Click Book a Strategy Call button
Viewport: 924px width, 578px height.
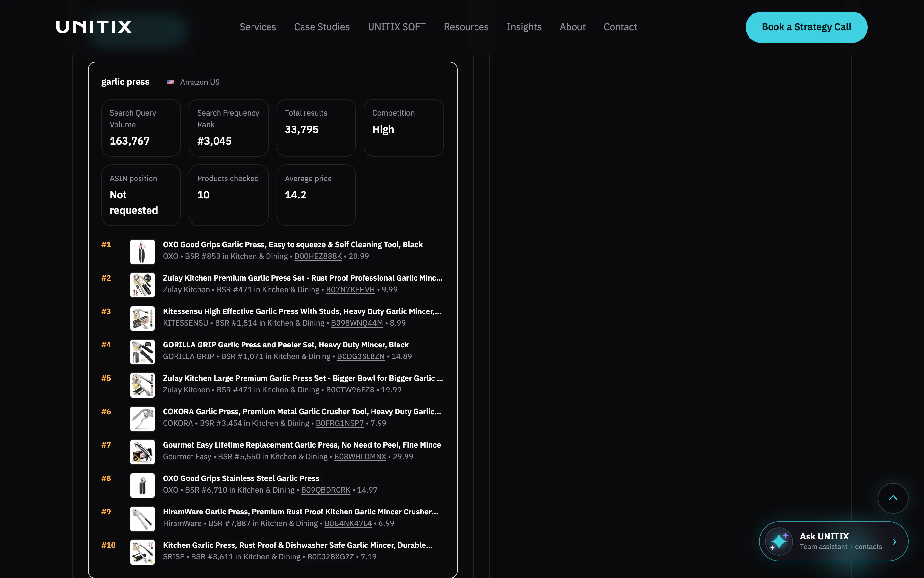point(806,27)
